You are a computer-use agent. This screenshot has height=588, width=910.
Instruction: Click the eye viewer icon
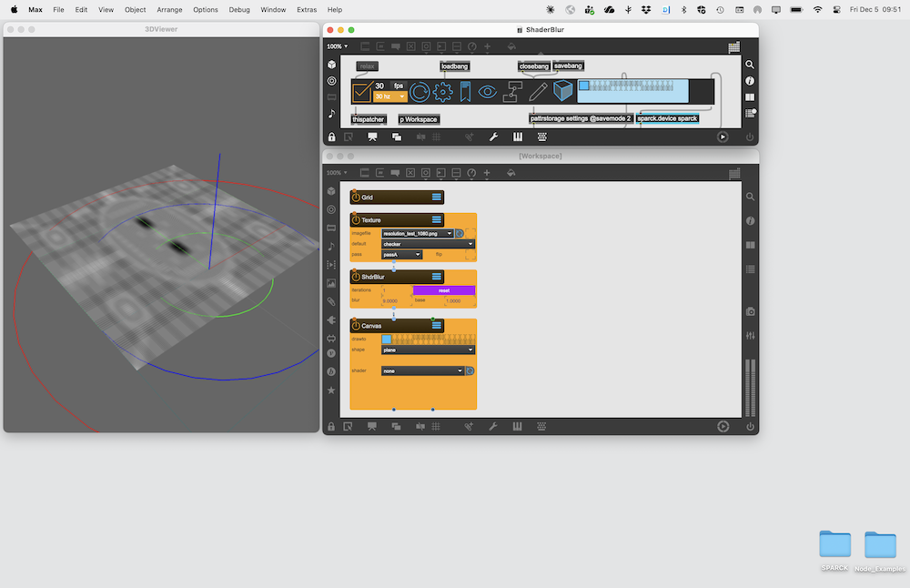click(x=488, y=91)
